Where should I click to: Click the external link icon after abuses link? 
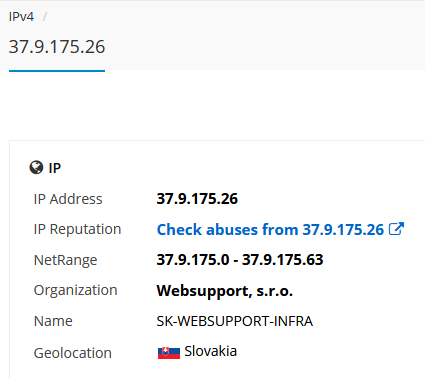[396, 229]
